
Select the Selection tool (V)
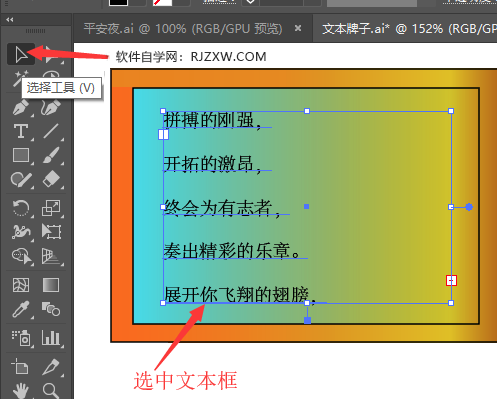pos(21,54)
